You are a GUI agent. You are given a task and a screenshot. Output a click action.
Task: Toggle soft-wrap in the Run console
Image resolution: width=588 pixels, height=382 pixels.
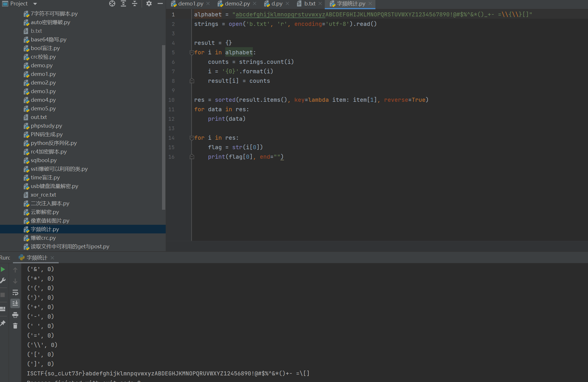pyautogui.click(x=15, y=293)
